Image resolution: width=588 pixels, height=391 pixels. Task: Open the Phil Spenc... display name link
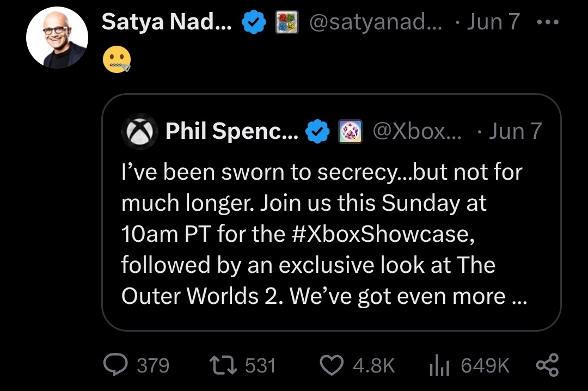coord(231,131)
